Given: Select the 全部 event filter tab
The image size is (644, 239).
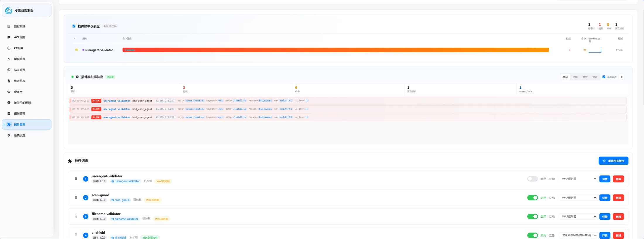Looking at the screenshot, I should [x=565, y=77].
